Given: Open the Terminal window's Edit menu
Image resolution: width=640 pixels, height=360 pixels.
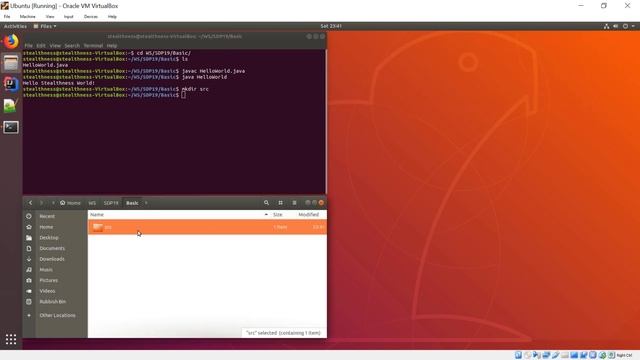Looking at the screenshot, I should (x=40, y=46).
